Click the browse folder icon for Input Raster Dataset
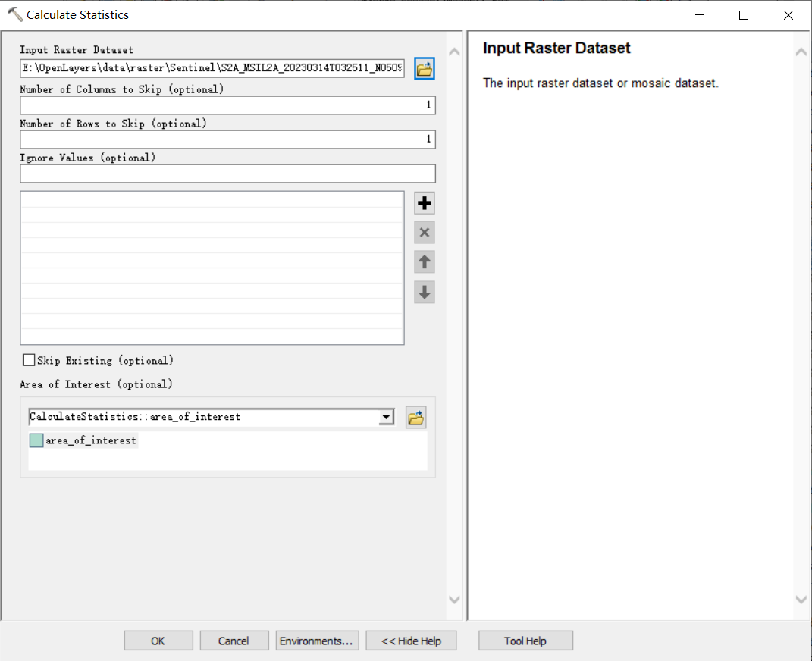Screen dimensions: 812x661 tap(425, 69)
